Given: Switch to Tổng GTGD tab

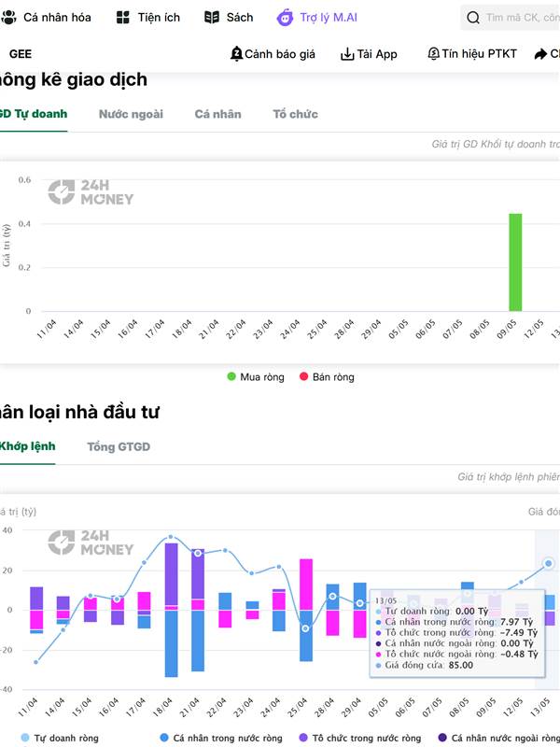Looking at the screenshot, I should click(119, 447).
